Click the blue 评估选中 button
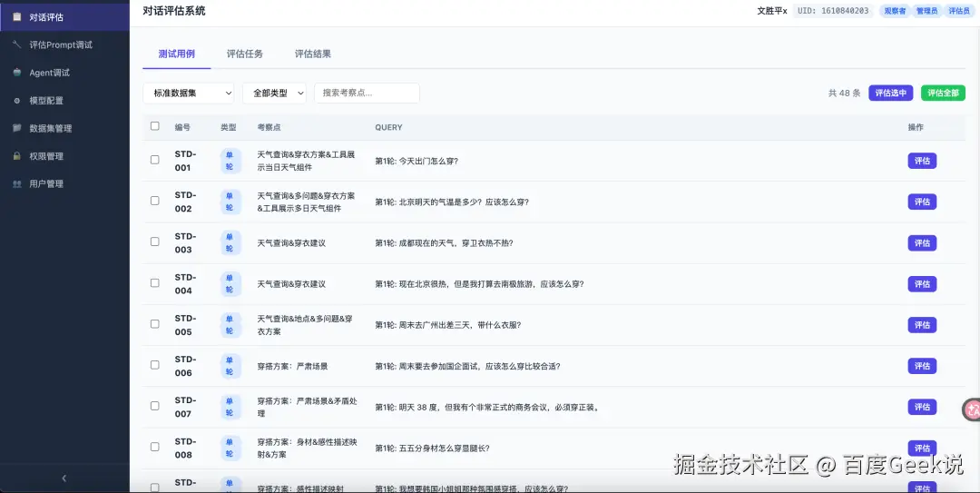Screen dimensions: 980x493 pos(891,93)
